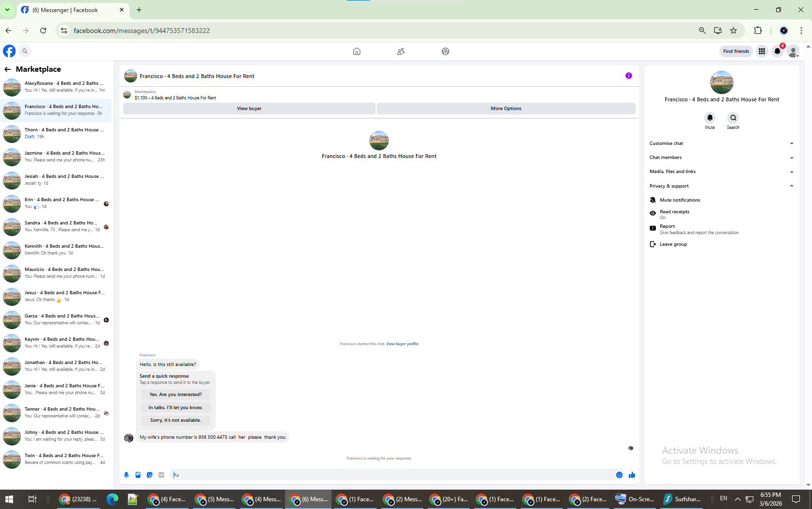Open Keyvin conversation

[57, 343]
